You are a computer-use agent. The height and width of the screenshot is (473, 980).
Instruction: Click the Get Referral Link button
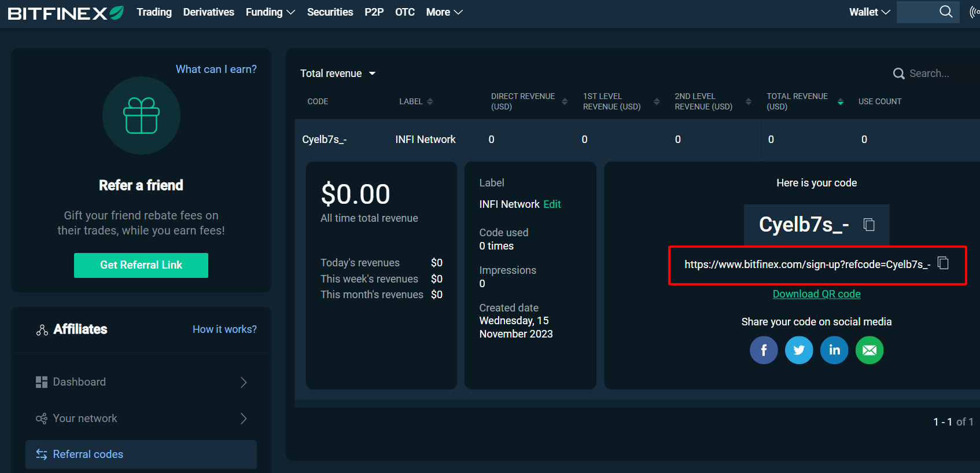pyautogui.click(x=141, y=265)
